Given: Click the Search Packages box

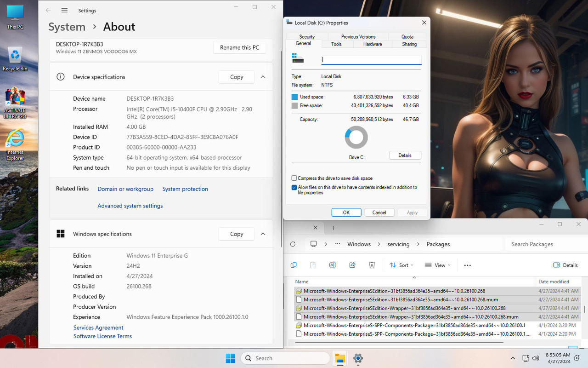Looking at the screenshot, I should [x=547, y=244].
